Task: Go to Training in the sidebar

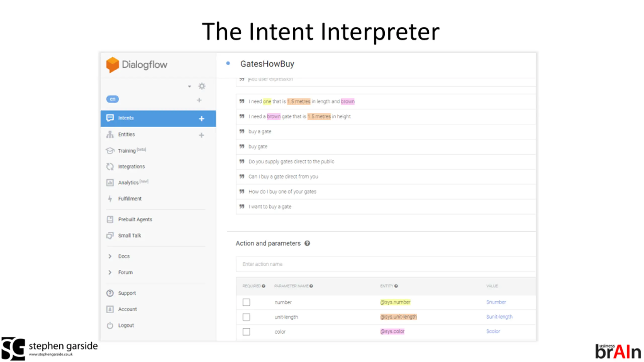Action: pos(127,151)
